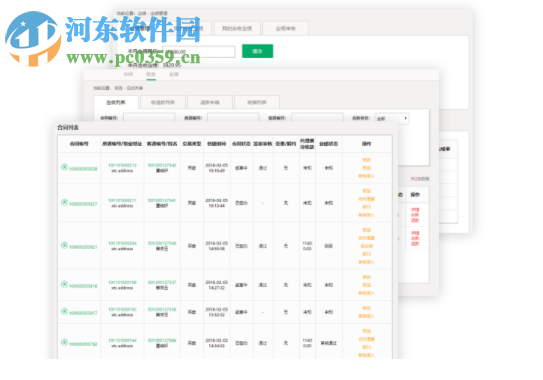This screenshot has width=543, height=380.
Task: Open contract number link 100000355821
Action: (83, 247)
